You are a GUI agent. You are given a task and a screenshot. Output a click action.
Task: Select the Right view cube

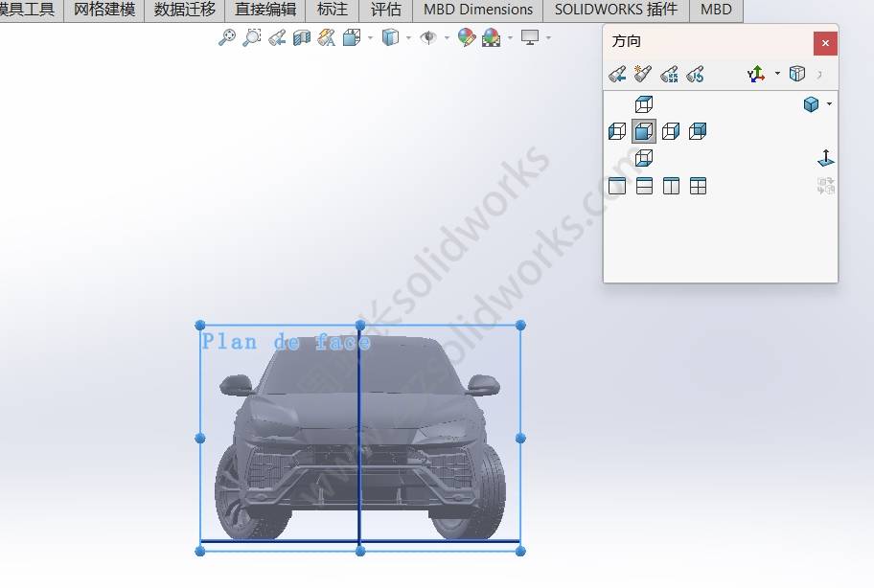pos(671,131)
